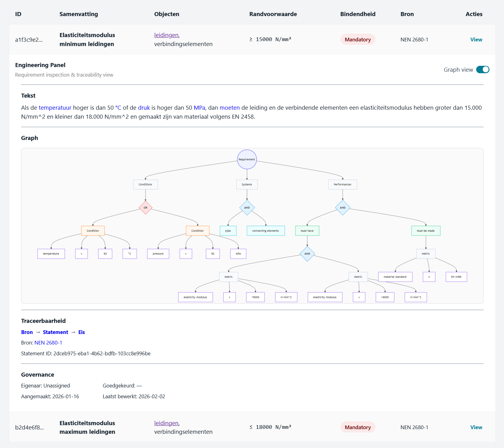Click Mandatory badge in b2d4e6f8 row
Viewport: 504px width, 448px height.
pos(358,427)
